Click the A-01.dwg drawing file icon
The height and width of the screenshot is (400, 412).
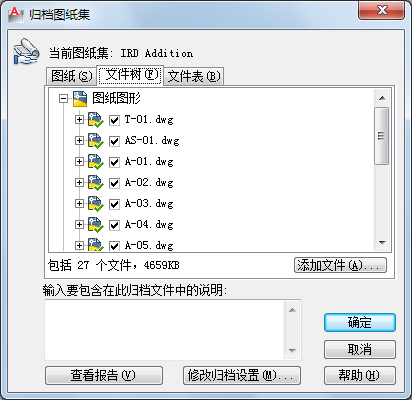(x=96, y=162)
